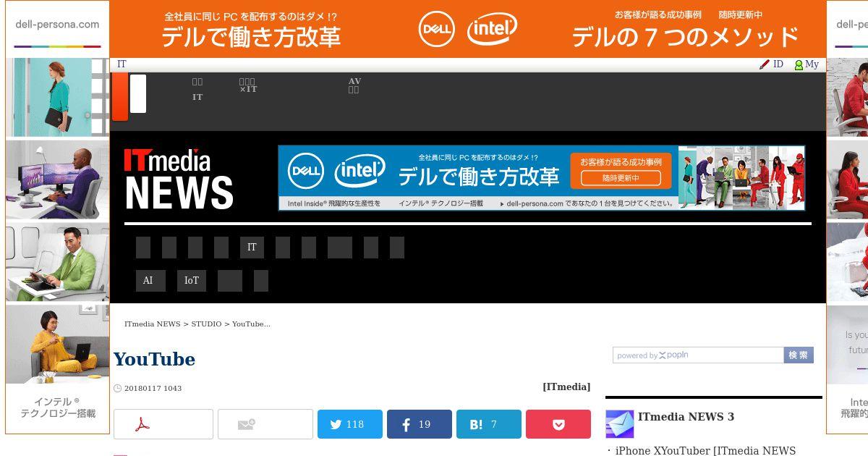
Task: Click the email notification button
Action: (x=265, y=424)
